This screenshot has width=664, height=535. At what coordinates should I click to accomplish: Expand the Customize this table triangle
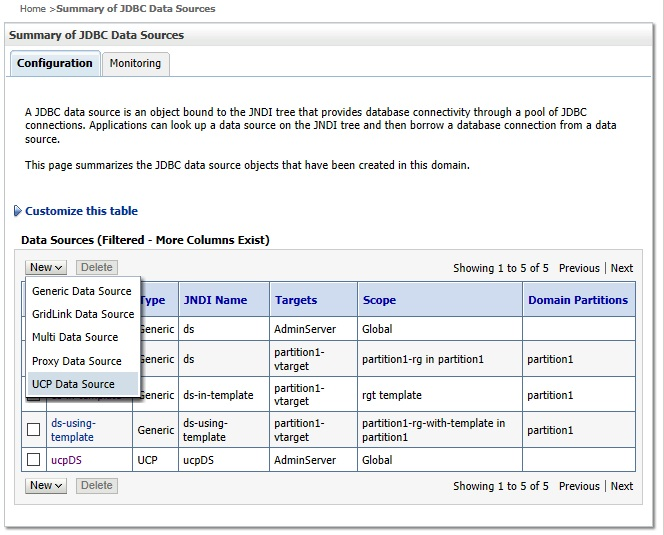tap(17, 211)
